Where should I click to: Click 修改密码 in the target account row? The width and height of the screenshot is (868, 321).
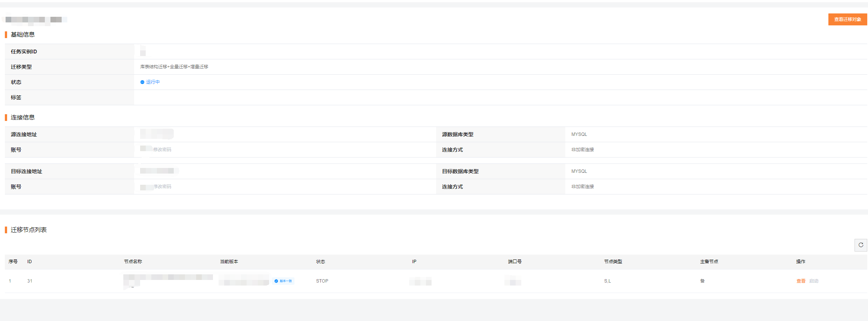pos(163,187)
